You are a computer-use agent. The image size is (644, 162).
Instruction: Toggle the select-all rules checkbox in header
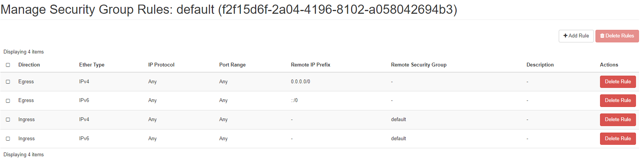(8, 65)
